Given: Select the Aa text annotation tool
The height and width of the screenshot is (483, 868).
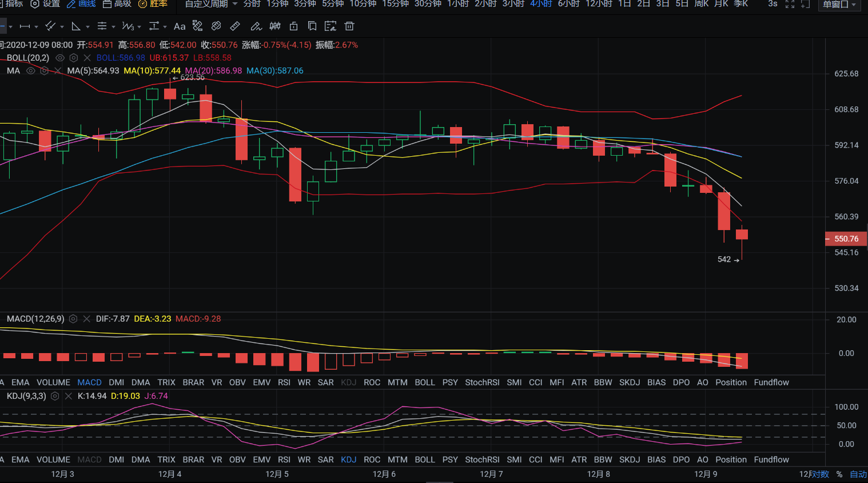Looking at the screenshot, I should pyautogui.click(x=180, y=26).
